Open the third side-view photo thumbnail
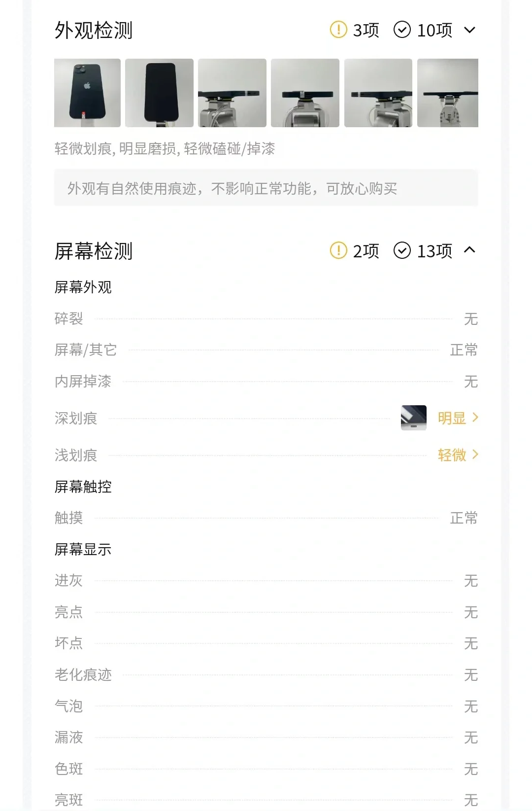Image resolution: width=532 pixels, height=811 pixels. pos(232,93)
